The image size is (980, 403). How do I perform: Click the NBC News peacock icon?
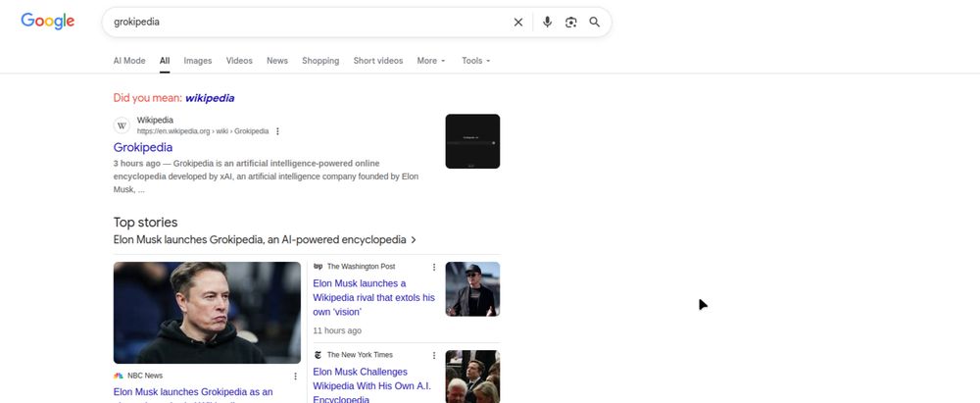point(119,376)
